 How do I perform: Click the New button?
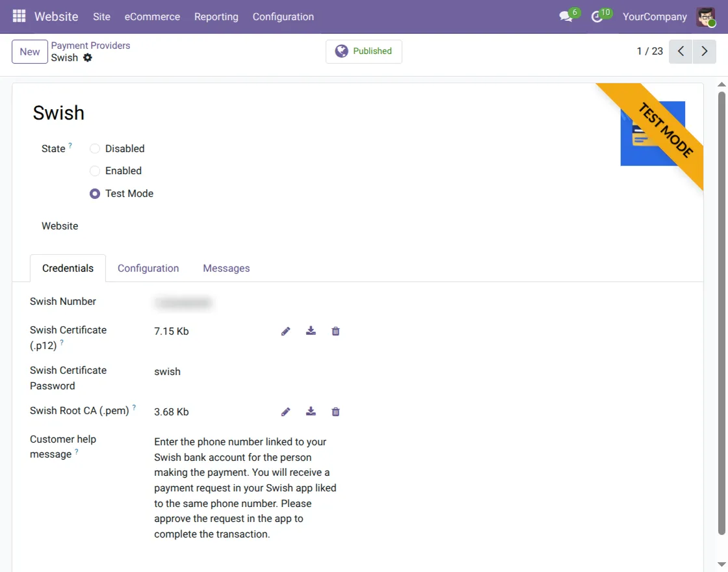point(30,51)
